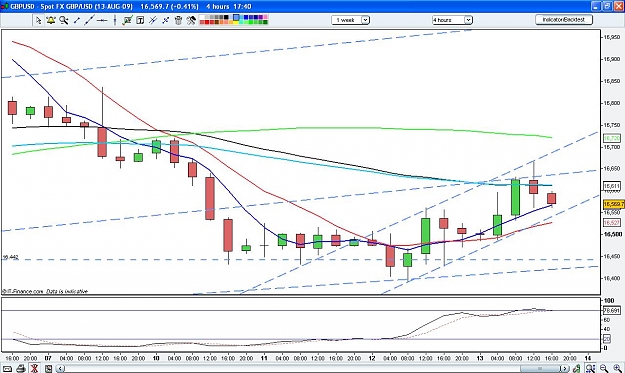Click the 16,950 price axis value

tap(611, 37)
